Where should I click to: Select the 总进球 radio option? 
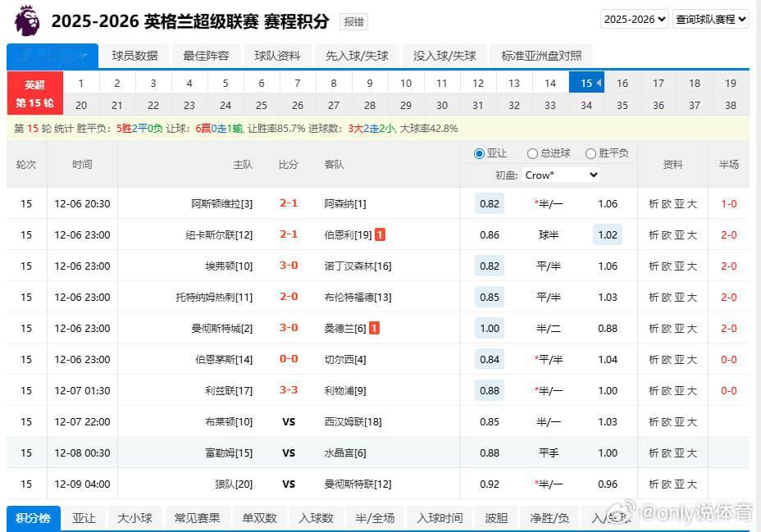[x=533, y=153]
